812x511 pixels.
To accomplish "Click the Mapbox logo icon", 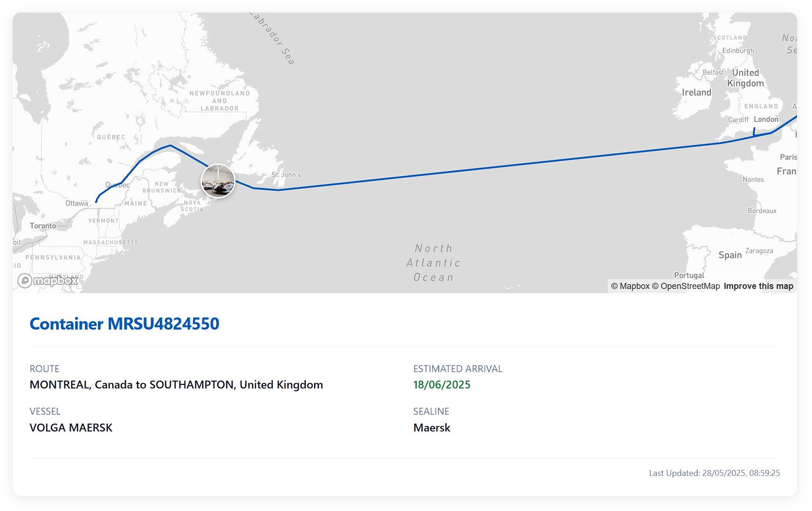I will [26, 281].
